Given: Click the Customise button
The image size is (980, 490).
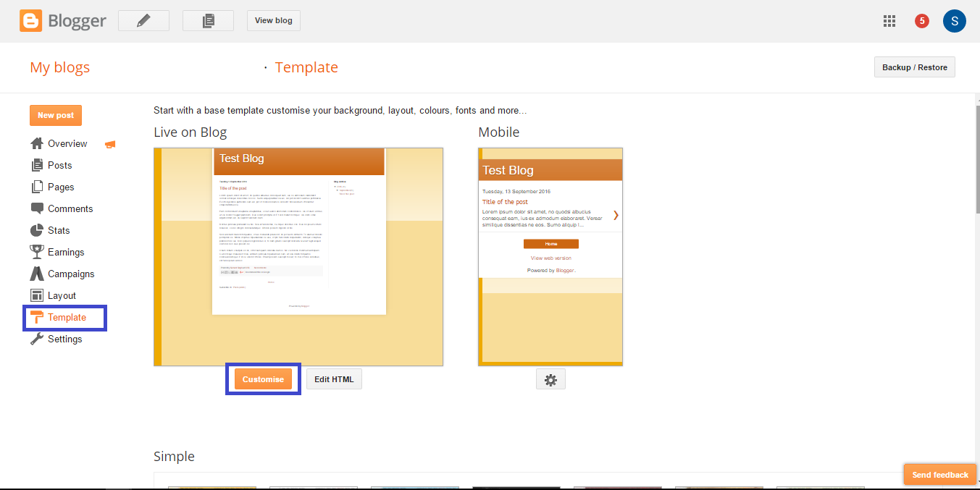Looking at the screenshot, I should coord(262,379).
